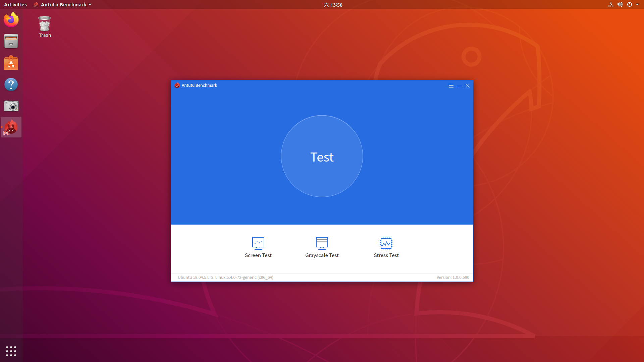The image size is (644, 362).
Task: Open the Show Applications grid button
Action: [11, 351]
